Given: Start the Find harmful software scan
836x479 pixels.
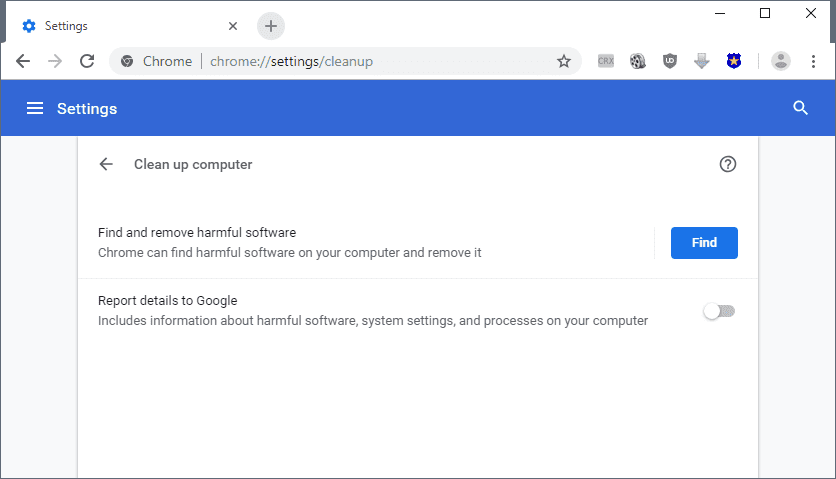Looking at the screenshot, I should [x=704, y=243].
